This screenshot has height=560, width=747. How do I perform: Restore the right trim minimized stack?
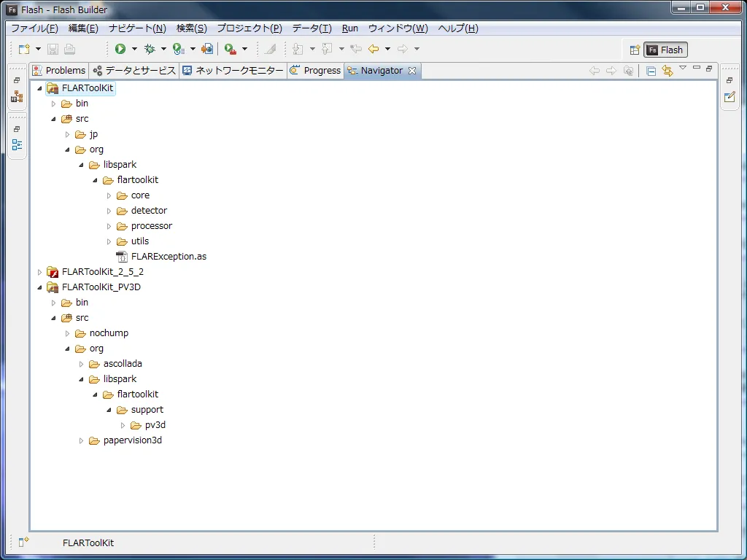pyautogui.click(x=729, y=80)
